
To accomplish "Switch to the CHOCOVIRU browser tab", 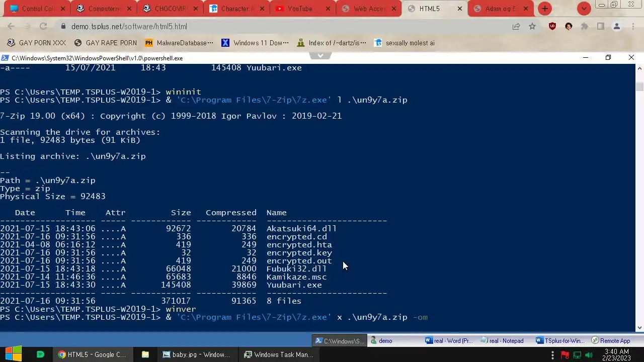I will (171, 9).
